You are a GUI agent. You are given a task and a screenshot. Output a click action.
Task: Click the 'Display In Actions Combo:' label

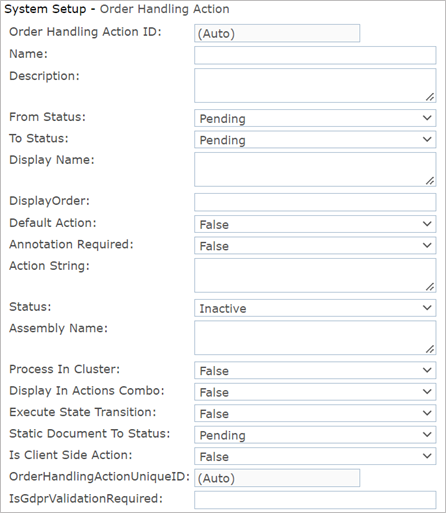pos(87,391)
